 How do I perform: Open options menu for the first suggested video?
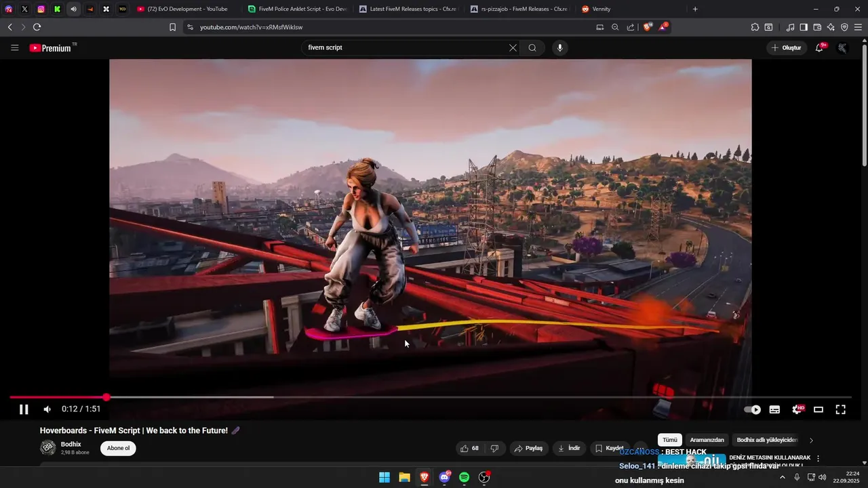[x=818, y=459]
